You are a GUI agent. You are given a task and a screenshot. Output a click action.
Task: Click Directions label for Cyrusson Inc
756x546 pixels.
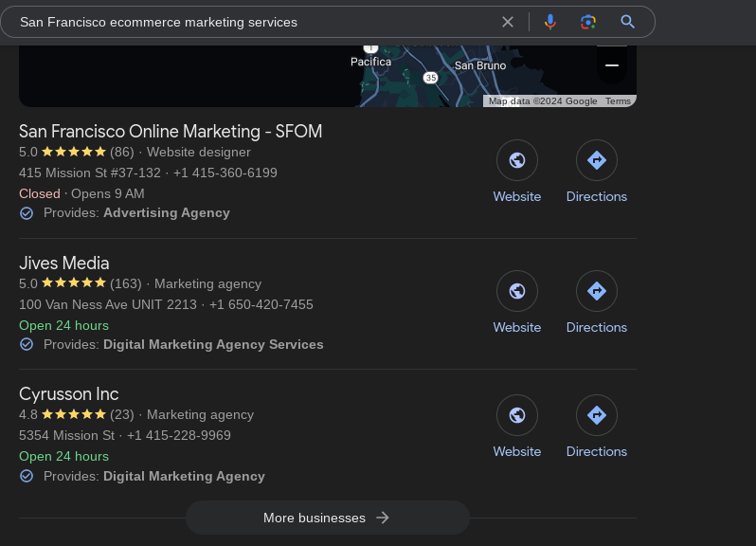click(x=597, y=452)
